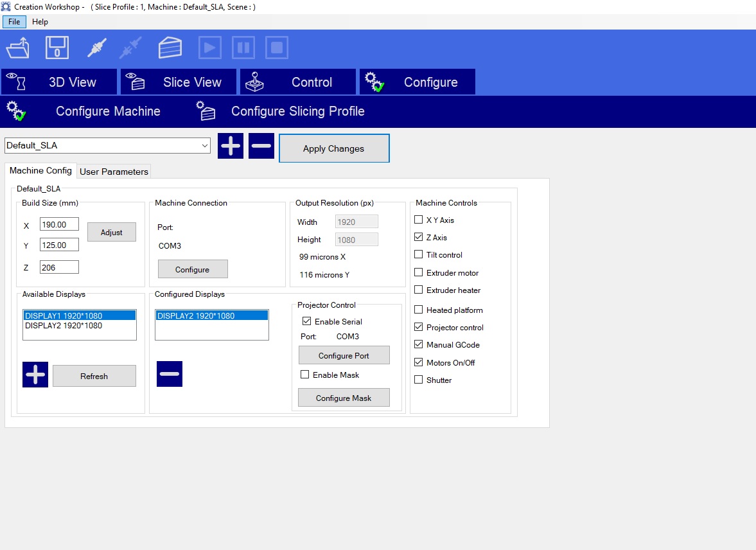Click the Z build size input field

[59, 267]
